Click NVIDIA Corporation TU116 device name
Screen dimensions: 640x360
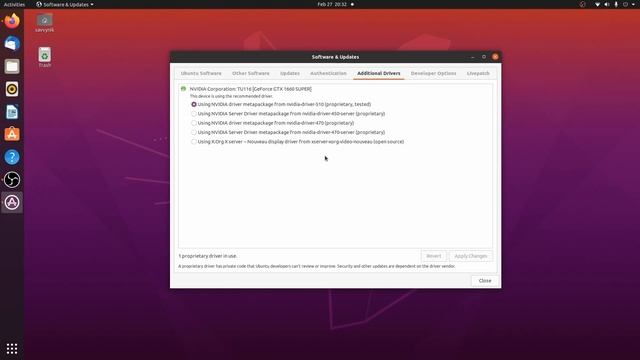pyautogui.click(x=251, y=89)
